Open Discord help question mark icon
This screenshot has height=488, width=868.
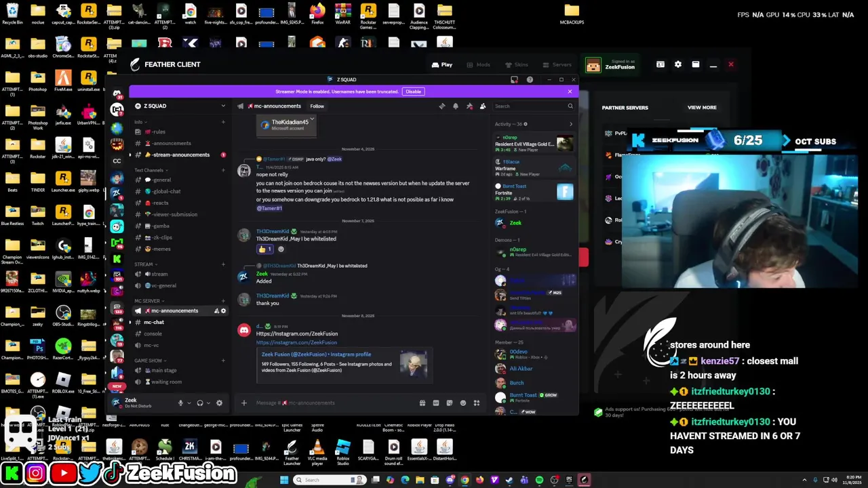[530, 80]
